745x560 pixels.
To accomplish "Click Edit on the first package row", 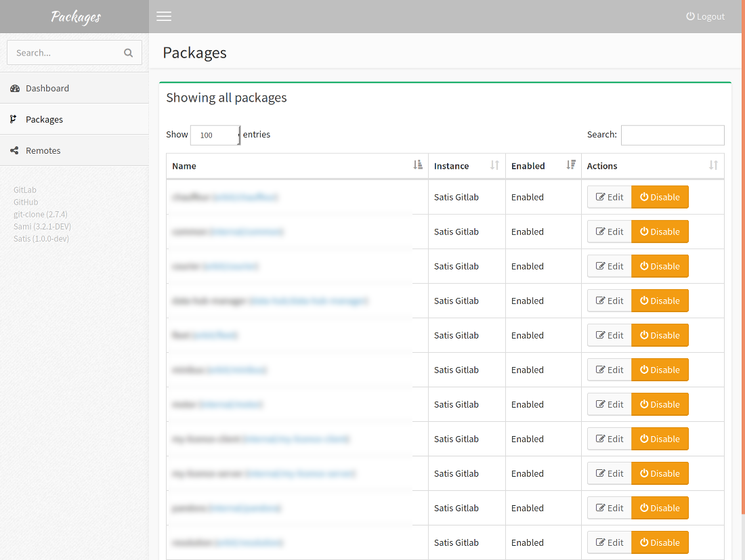I will pyautogui.click(x=610, y=197).
